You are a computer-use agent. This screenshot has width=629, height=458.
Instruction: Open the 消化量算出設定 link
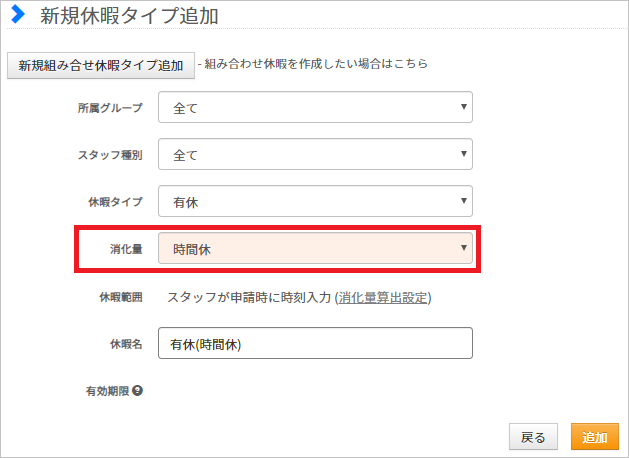[x=383, y=298]
